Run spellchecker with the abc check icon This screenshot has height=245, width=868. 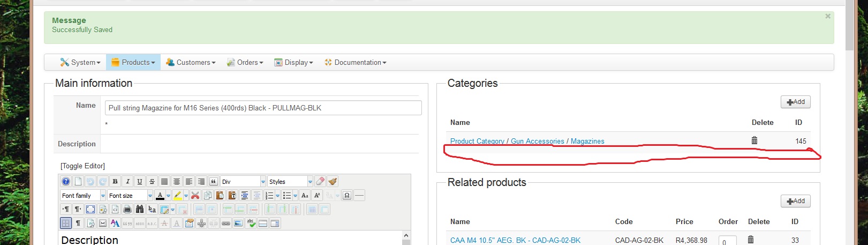[x=251, y=223]
